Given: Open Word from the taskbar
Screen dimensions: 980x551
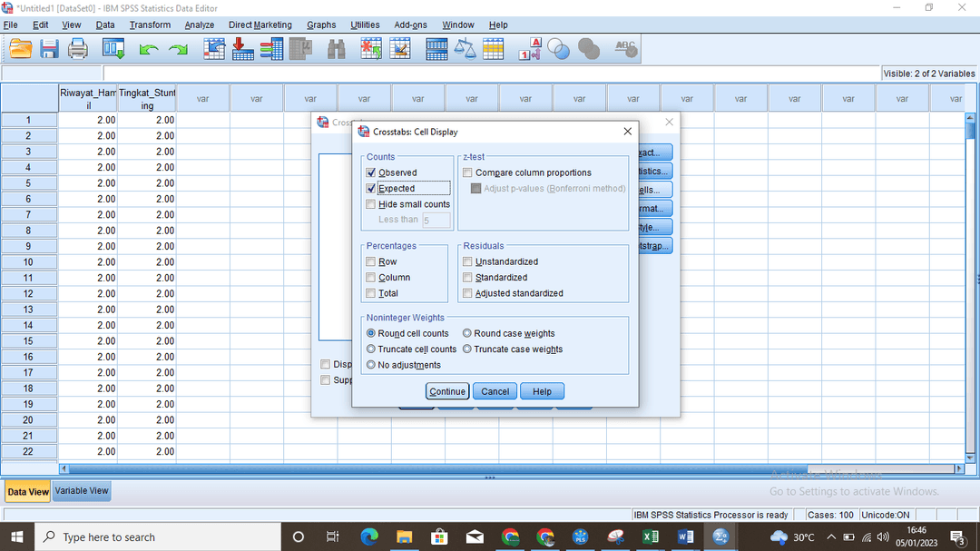Looking at the screenshot, I should 686,536.
